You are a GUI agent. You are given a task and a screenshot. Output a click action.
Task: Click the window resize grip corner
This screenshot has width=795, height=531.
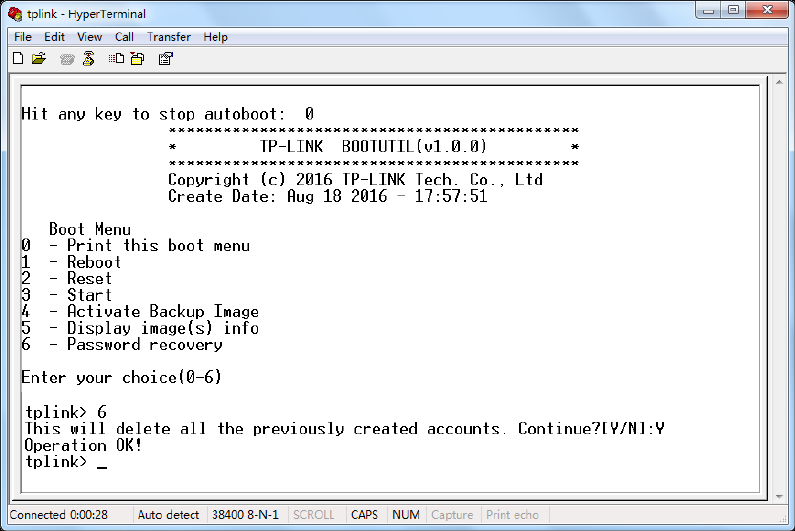pos(782,517)
